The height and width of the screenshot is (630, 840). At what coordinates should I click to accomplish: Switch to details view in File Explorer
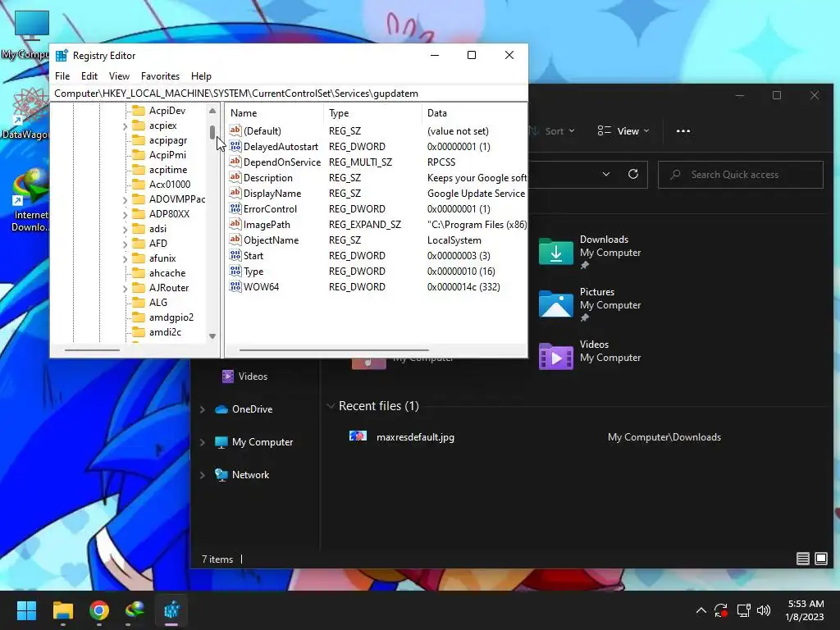click(x=802, y=559)
